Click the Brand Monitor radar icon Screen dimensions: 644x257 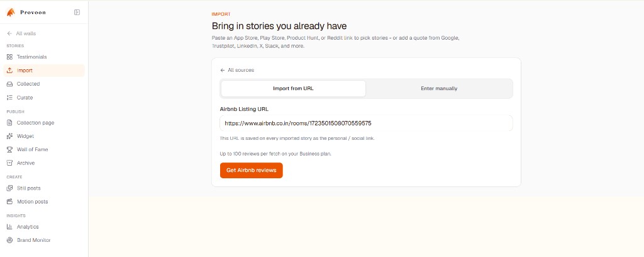pos(9,240)
